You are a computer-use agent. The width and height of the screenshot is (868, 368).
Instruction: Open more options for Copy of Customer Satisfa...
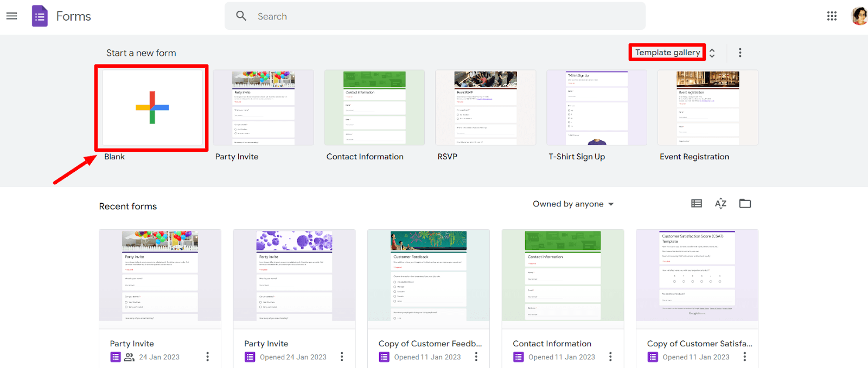[744, 357]
